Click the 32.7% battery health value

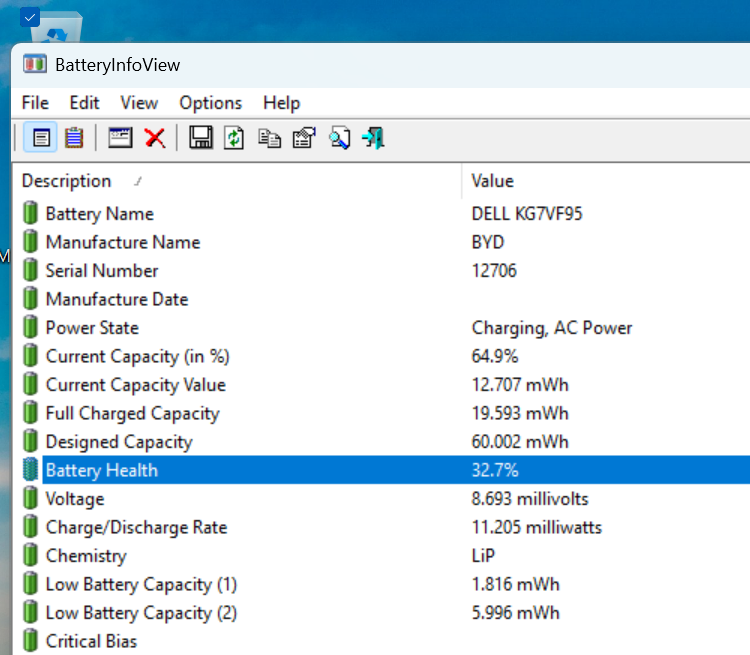point(495,470)
